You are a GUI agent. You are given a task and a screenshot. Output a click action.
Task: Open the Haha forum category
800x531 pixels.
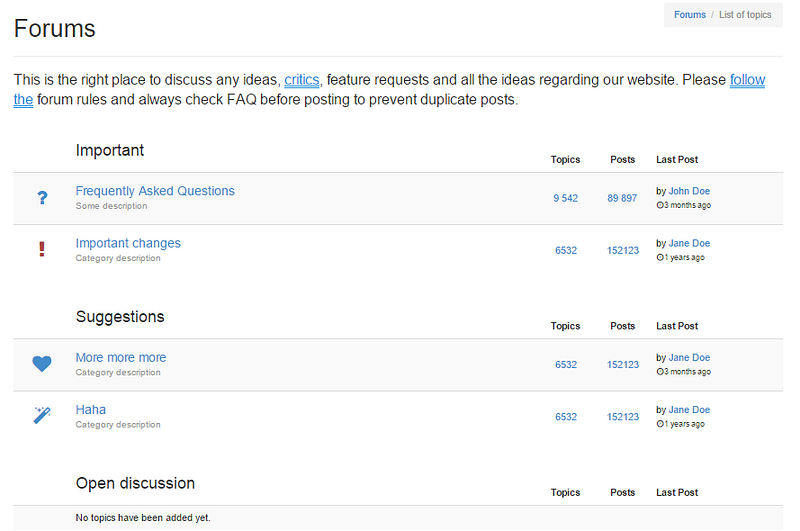click(91, 410)
